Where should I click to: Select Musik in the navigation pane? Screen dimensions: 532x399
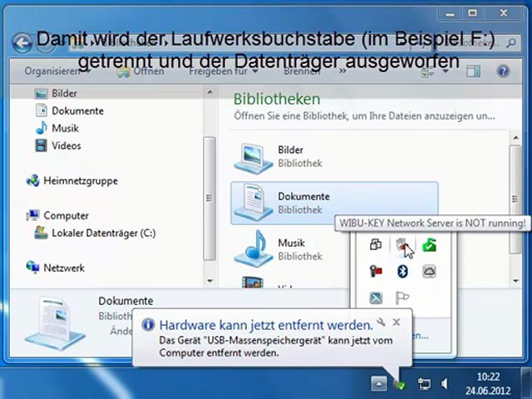point(65,128)
